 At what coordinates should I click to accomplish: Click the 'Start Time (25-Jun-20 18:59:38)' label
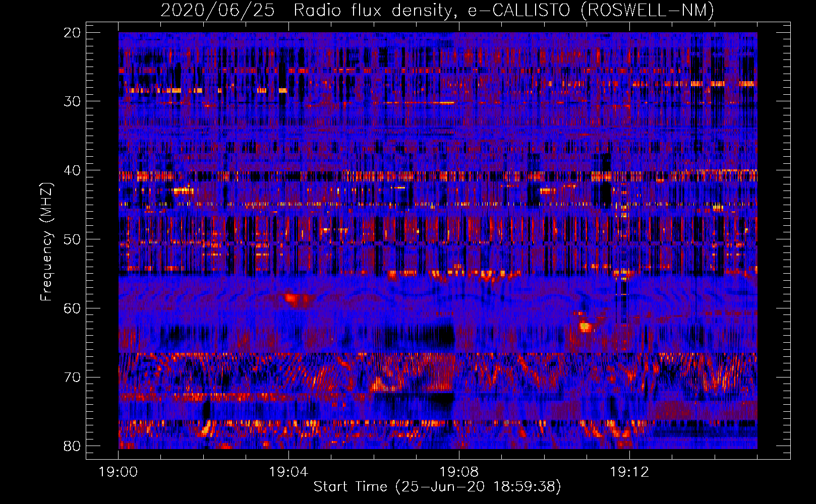click(x=437, y=487)
